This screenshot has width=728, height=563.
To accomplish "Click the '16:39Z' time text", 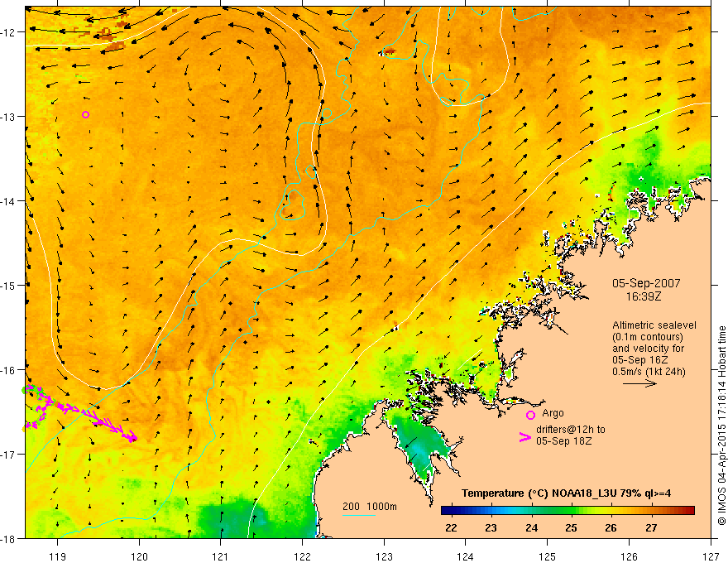I will [643, 296].
